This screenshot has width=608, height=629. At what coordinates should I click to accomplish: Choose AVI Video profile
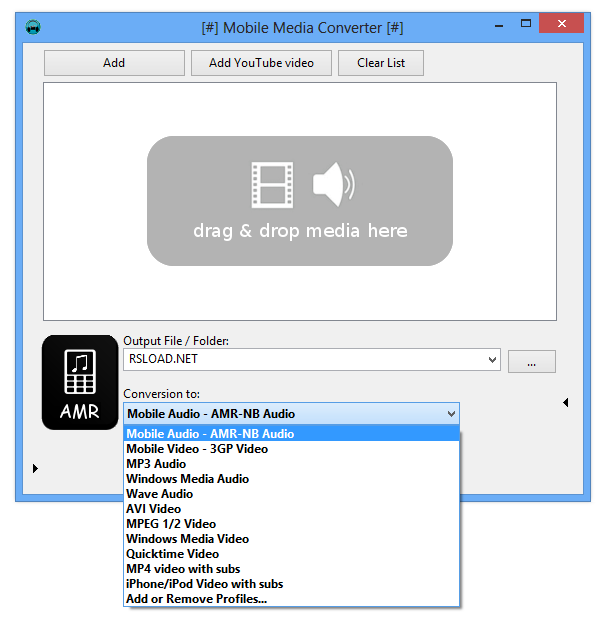point(291,509)
